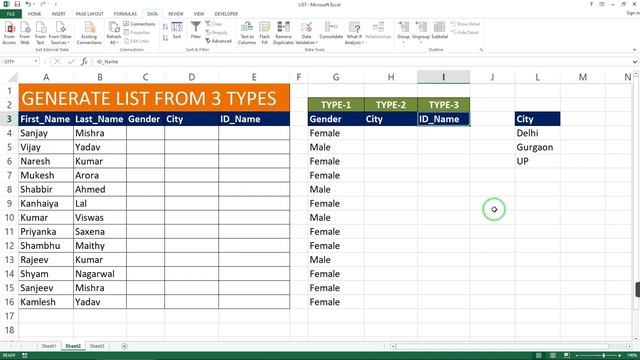Select the cell containing Gurgaon
The image size is (640, 360).
tap(538, 147)
